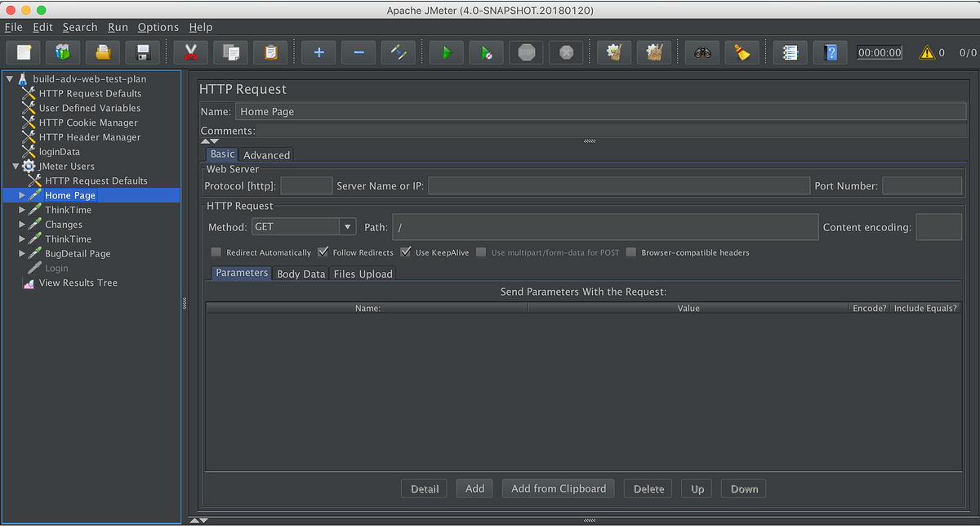Expand the ThinkTime node above Changes
Screen dimensions: 980x526
(x=23, y=210)
